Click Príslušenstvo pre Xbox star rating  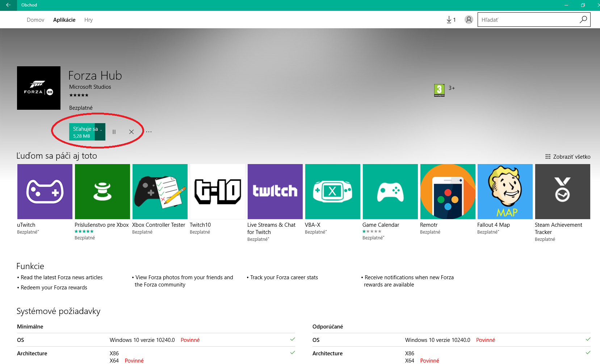[84, 231]
